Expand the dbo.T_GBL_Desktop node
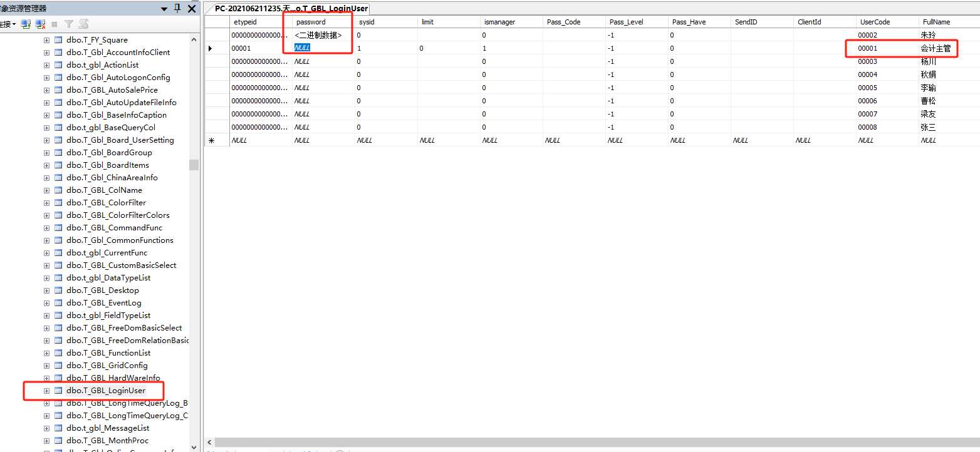 tap(46, 290)
